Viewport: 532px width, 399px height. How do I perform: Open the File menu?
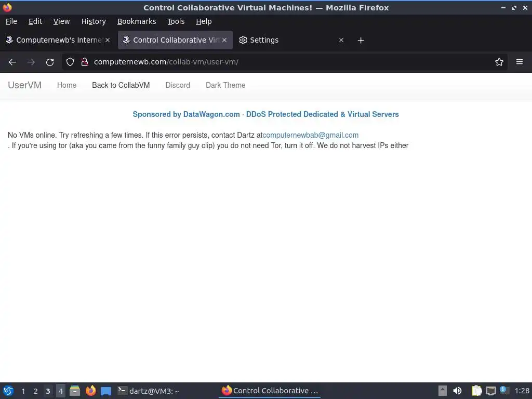[x=11, y=21]
